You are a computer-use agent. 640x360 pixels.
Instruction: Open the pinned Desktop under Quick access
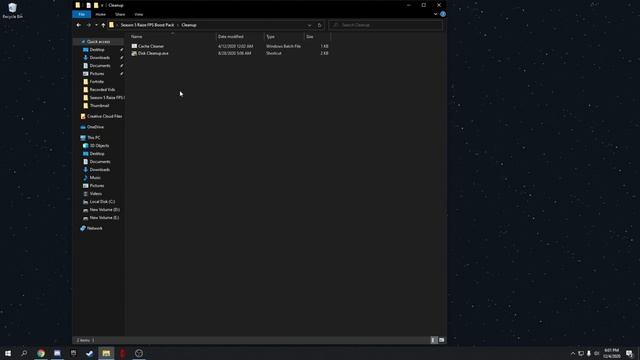click(97, 50)
